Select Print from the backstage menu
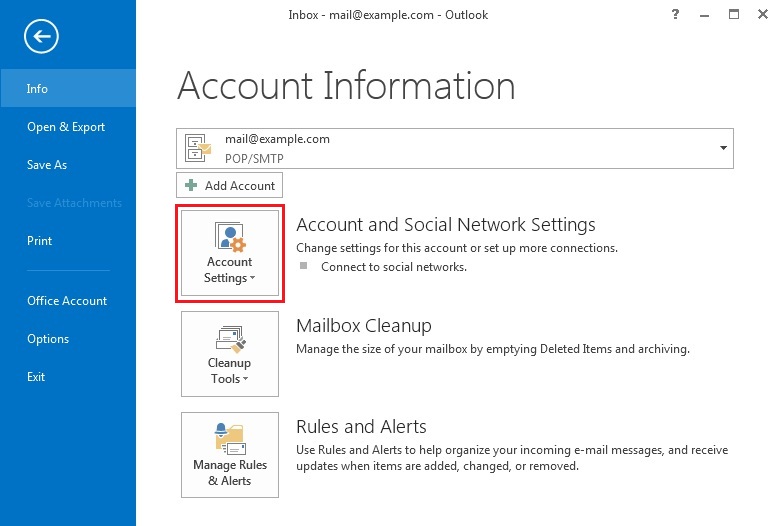 coord(39,240)
